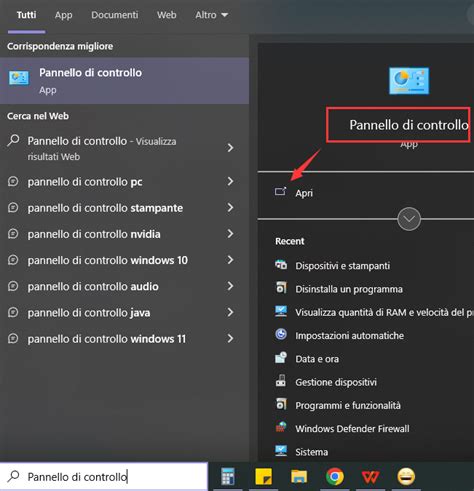Click the Data e ora icon
This screenshot has height=491, width=474.
[x=281, y=358]
